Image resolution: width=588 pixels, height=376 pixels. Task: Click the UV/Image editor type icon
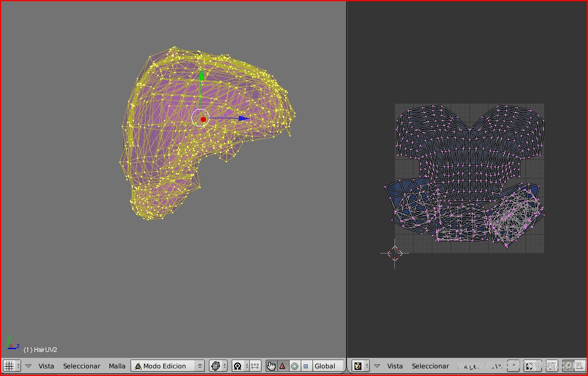357,366
